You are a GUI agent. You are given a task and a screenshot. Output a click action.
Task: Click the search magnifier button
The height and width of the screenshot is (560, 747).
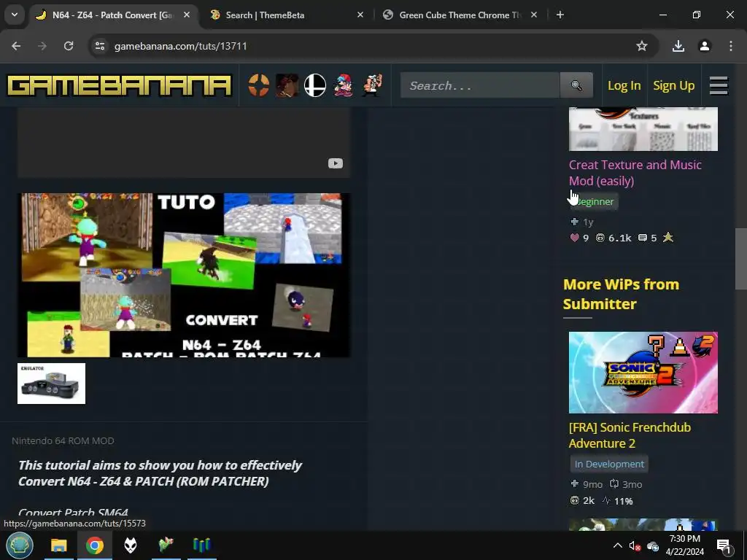click(576, 86)
